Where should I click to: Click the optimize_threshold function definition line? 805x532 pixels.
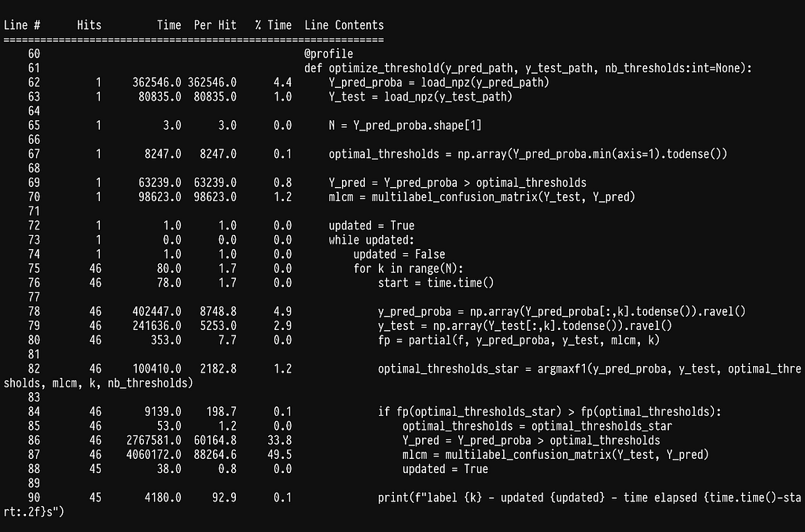pyautogui.click(x=528, y=68)
